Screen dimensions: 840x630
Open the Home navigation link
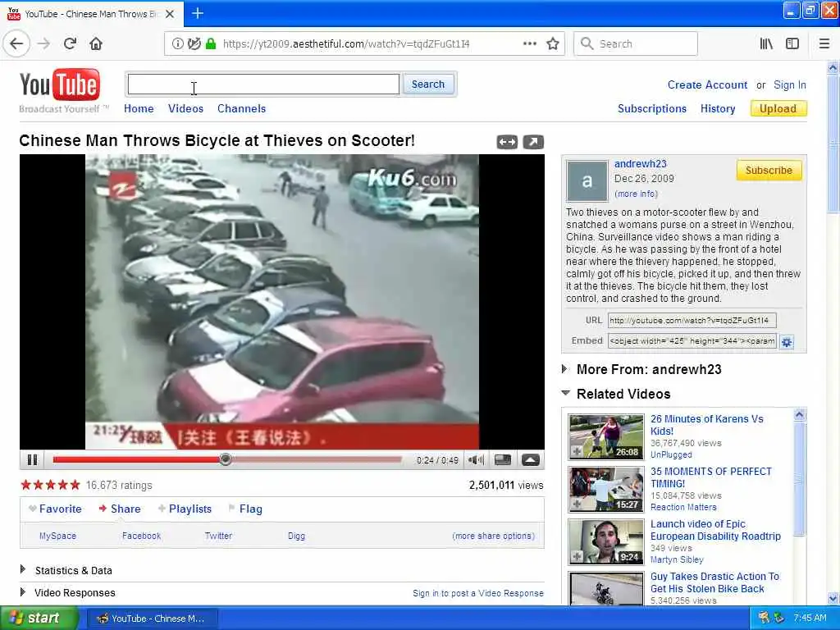(139, 108)
